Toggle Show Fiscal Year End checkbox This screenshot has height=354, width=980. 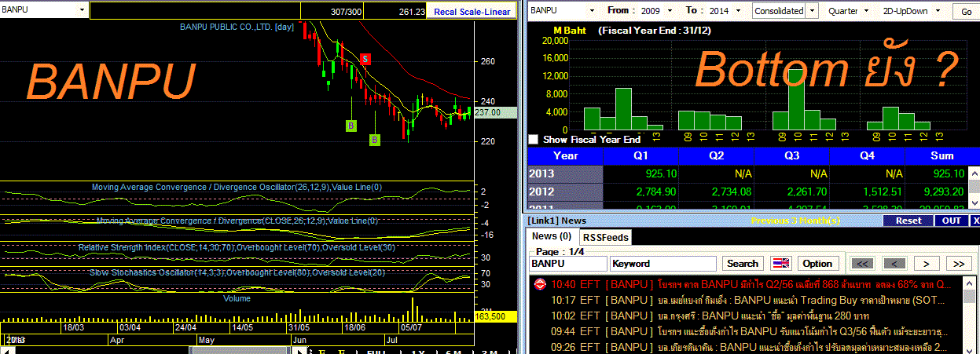click(534, 139)
